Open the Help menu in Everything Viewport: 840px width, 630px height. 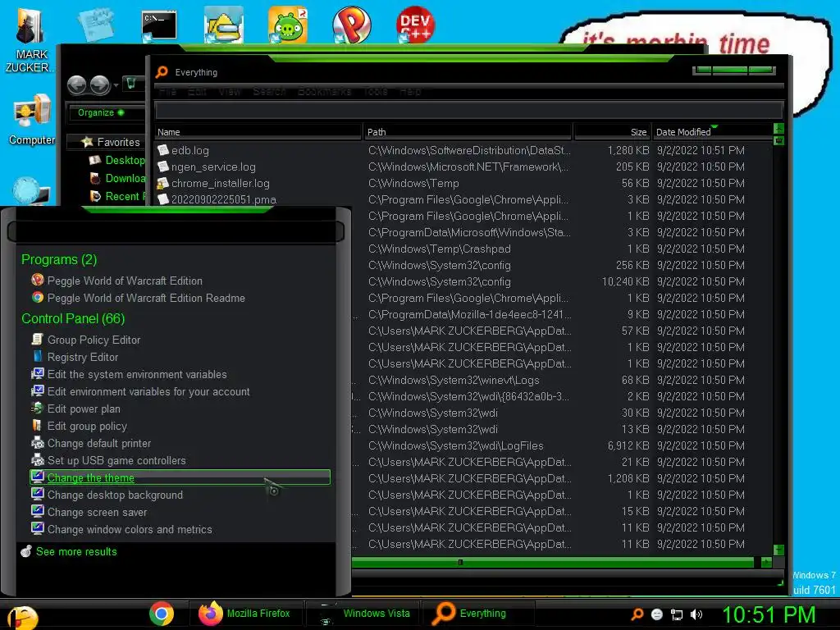410,92
